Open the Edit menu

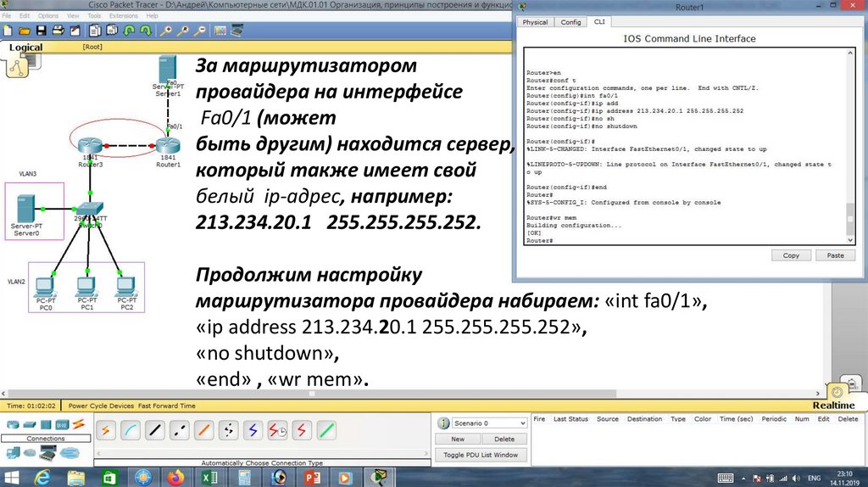[x=25, y=16]
